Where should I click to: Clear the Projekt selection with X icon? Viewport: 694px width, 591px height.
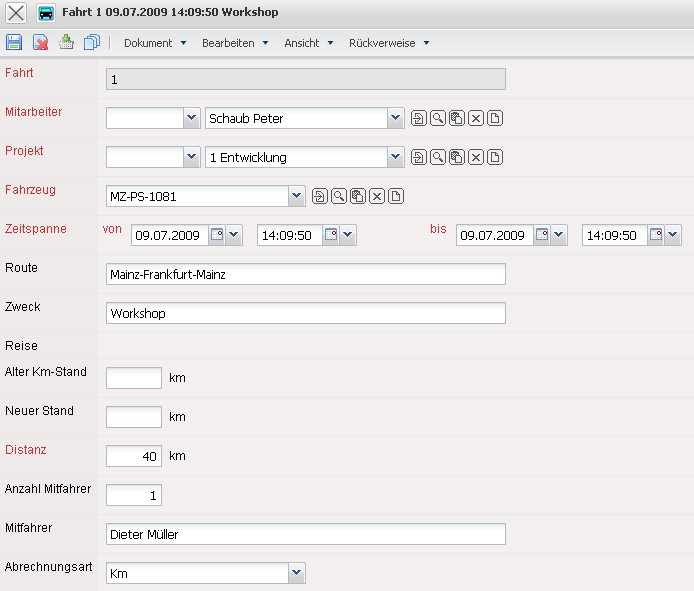pyautogui.click(x=476, y=157)
